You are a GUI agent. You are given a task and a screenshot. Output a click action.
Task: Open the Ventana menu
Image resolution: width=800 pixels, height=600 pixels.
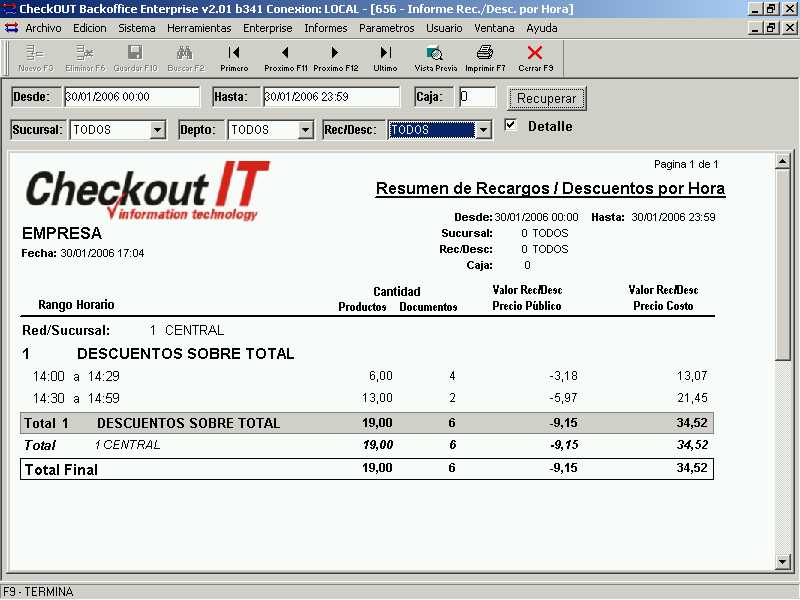[x=494, y=28]
